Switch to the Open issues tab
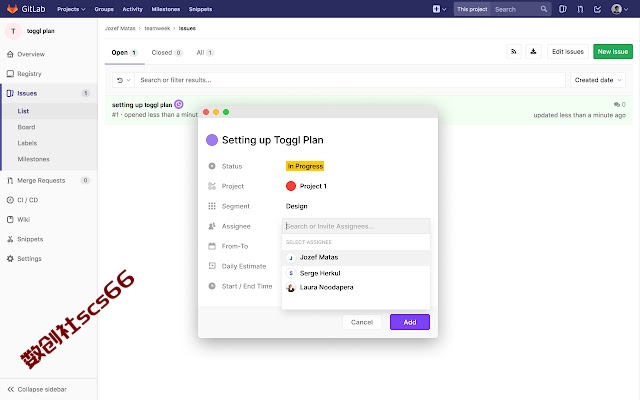 [x=124, y=53]
